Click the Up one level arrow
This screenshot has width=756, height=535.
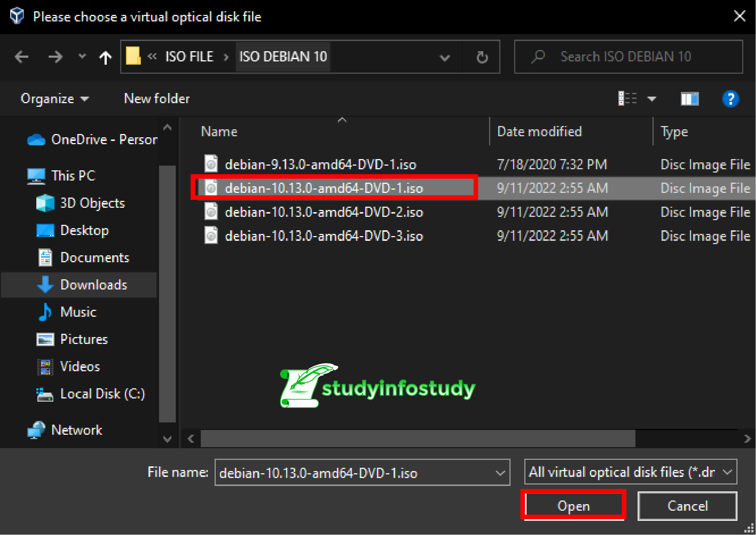click(105, 57)
